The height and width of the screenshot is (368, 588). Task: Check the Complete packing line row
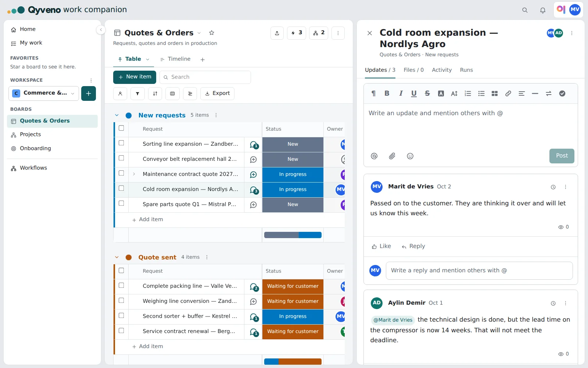coord(121,286)
